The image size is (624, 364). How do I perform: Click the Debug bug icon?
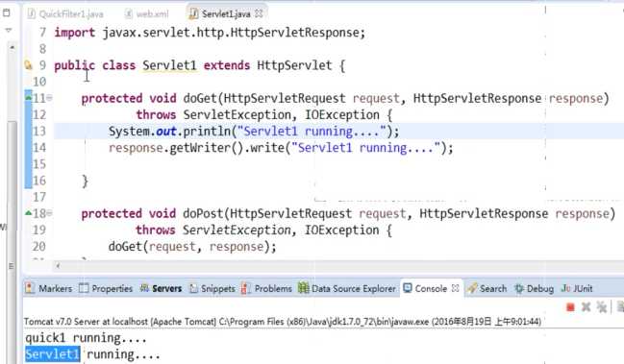519,288
